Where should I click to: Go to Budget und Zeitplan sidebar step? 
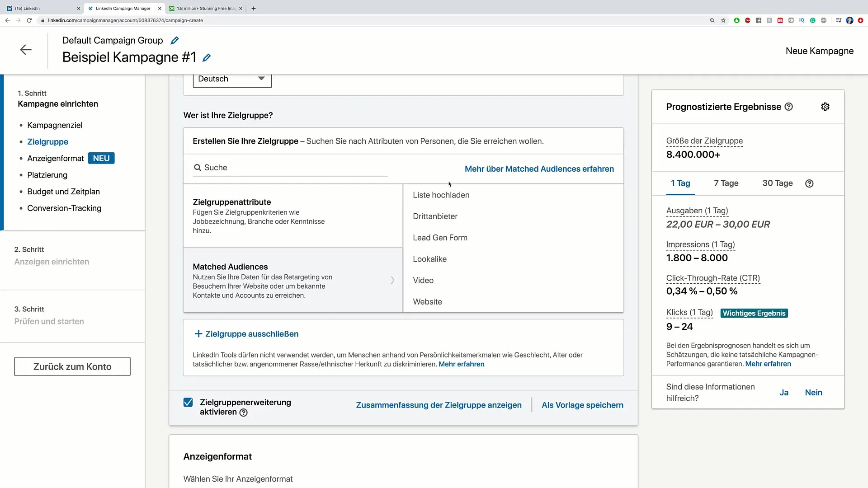click(x=63, y=192)
